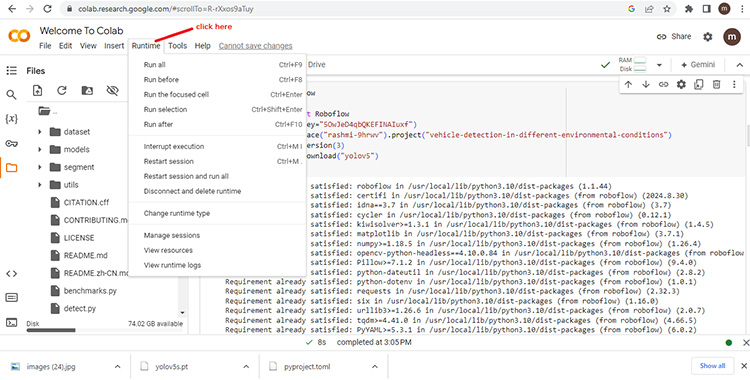Select Change runtime type
This screenshot has width=750, height=380.
coord(218,213)
